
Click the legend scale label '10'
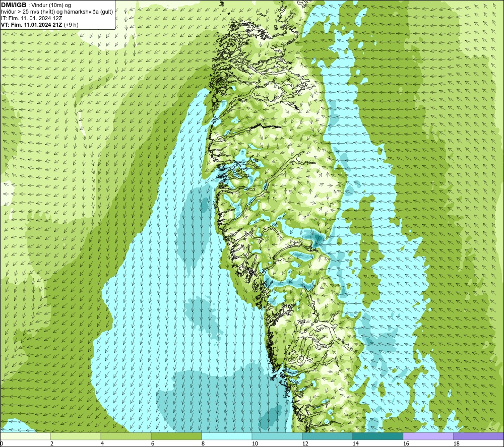click(255, 443)
